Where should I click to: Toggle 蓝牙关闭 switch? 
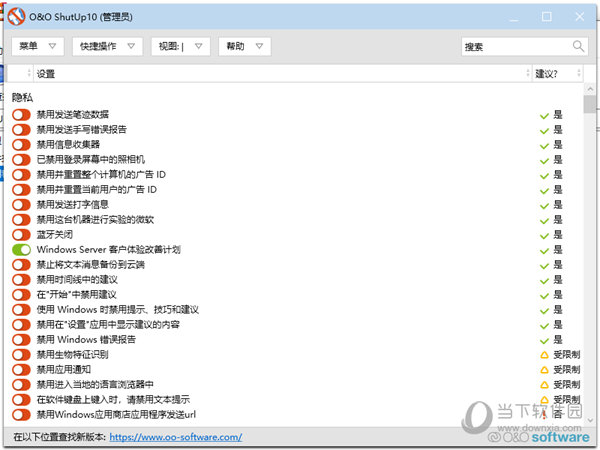(x=21, y=235)
